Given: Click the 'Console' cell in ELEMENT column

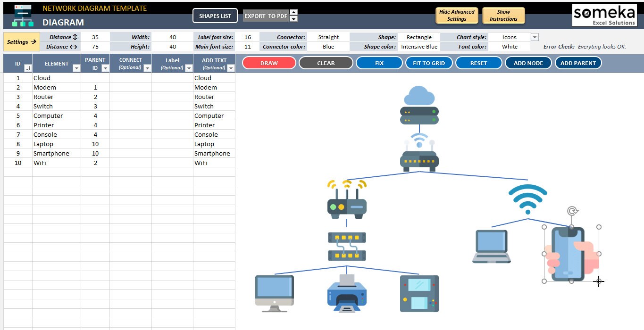Looking at the screenshot, I should [57, 134].
